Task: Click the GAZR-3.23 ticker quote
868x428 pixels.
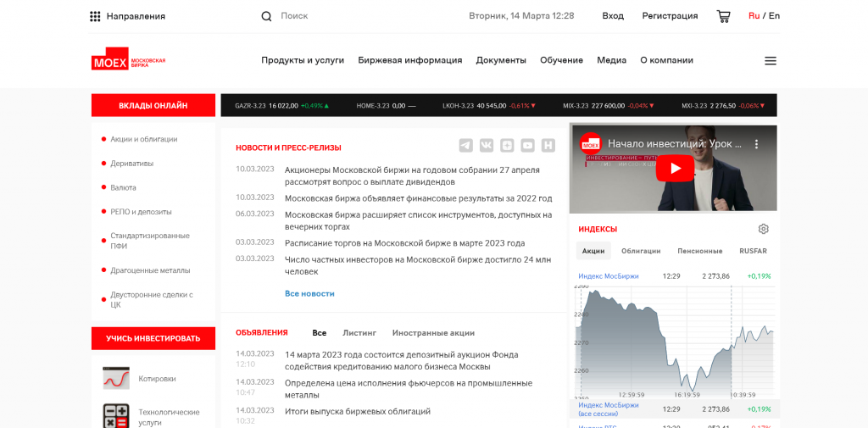Action: tap(281, 105)
